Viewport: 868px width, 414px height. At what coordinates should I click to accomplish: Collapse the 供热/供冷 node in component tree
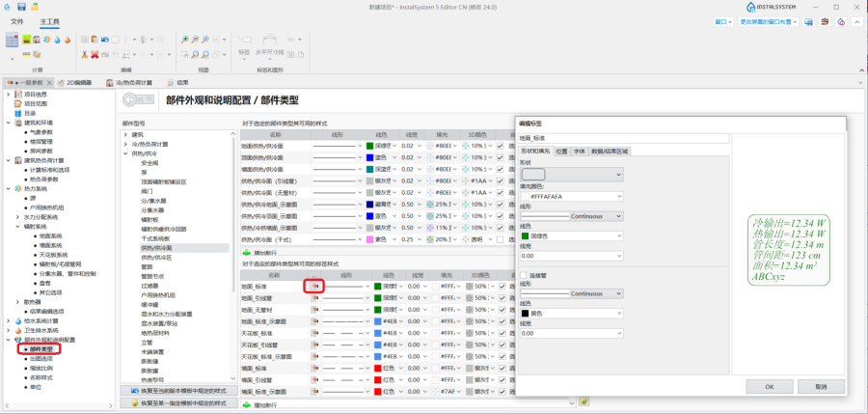coord(125,153)
